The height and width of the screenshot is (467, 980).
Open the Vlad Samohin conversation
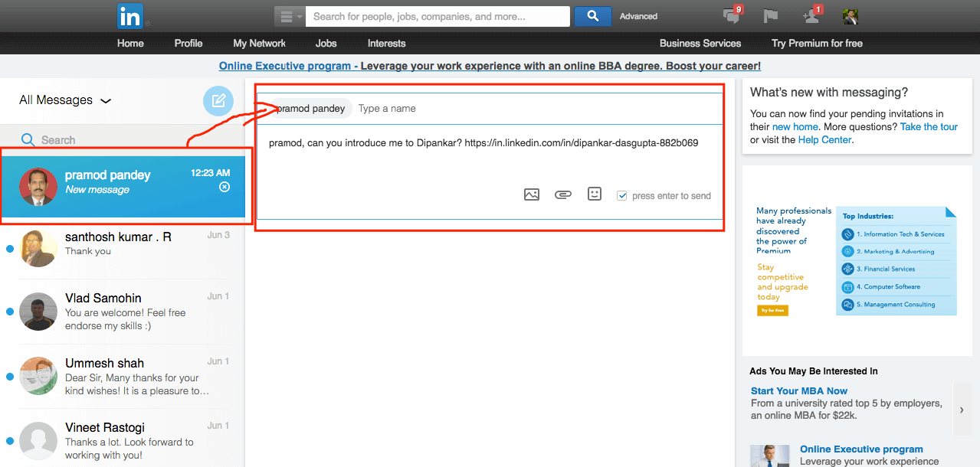point(123,310)
